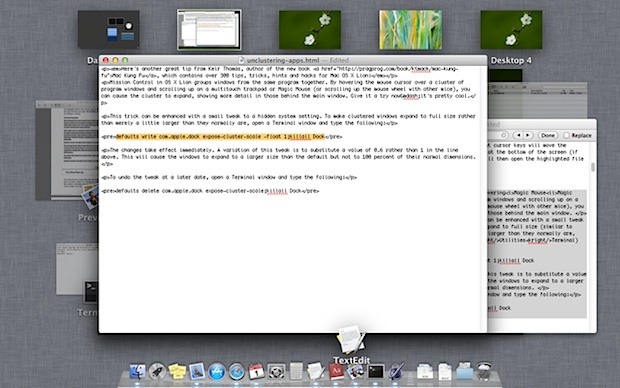The image size is (620, 388).
Task: Click Terminal app badge on left cluster
Action: tap(91, 292)
